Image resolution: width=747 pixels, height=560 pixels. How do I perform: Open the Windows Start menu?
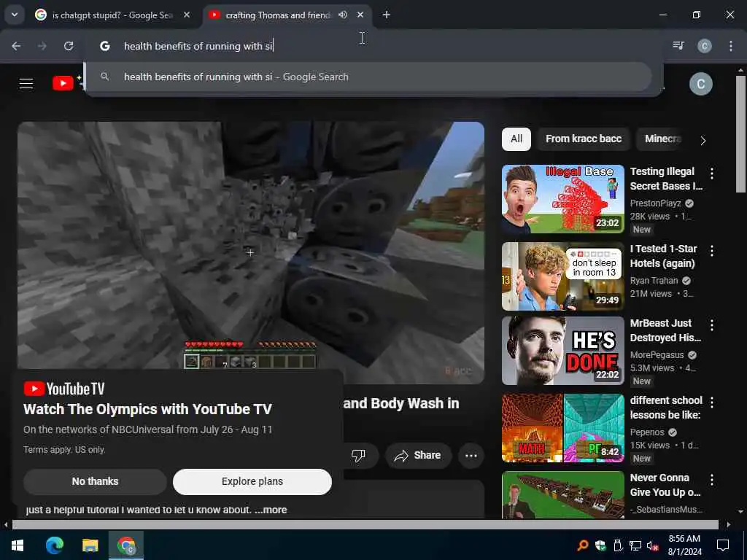(18, 545)
